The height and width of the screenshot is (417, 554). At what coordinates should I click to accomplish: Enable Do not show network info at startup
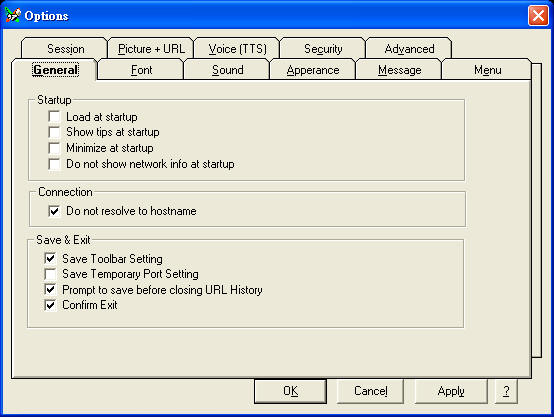tap(54, 164)
